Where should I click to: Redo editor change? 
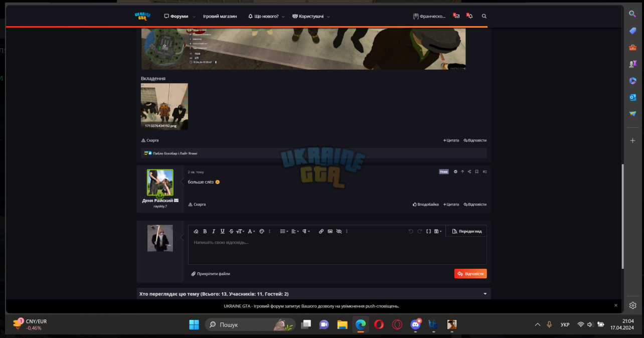tap(420, 231)
